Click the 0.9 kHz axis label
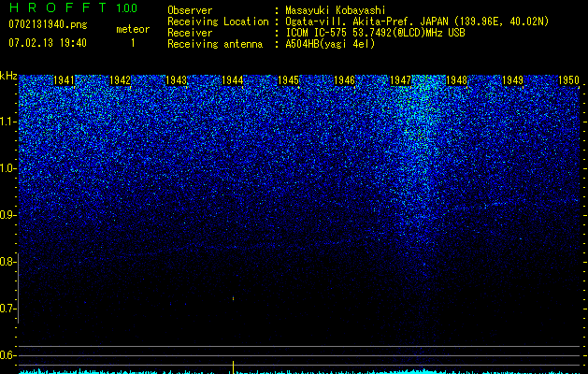588x374 pixels. click(7, 215)
